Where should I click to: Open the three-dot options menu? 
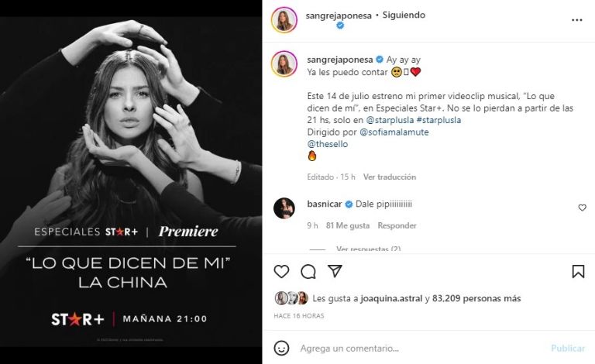576,20
